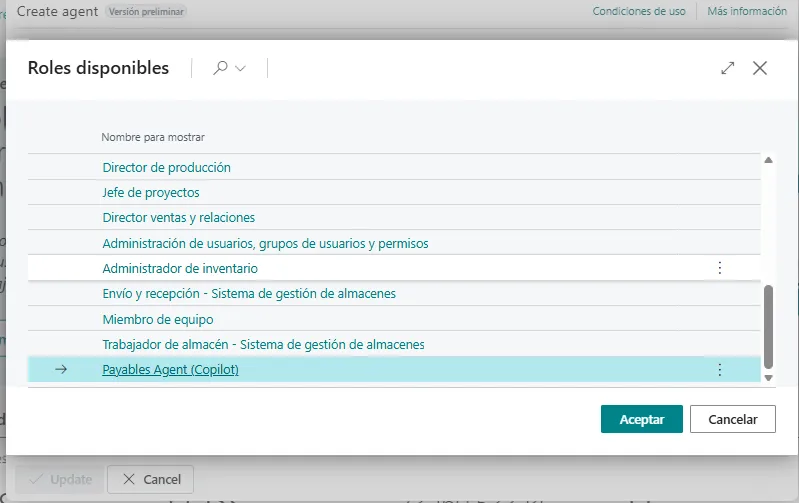
Task: Sort by Nombre para mostrar column header
Action: point(153,137)
